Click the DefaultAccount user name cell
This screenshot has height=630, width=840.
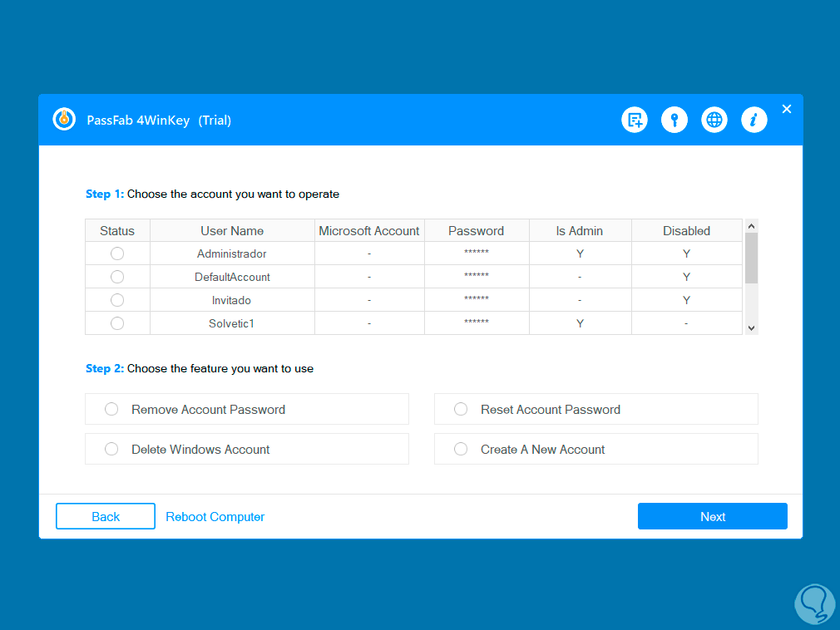click(232, 277)
